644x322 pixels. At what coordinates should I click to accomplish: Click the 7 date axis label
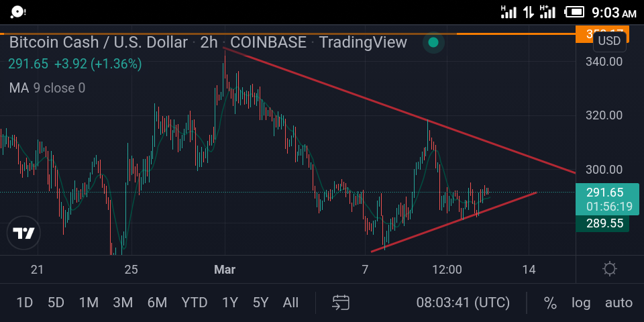click(x=365, y=270)
